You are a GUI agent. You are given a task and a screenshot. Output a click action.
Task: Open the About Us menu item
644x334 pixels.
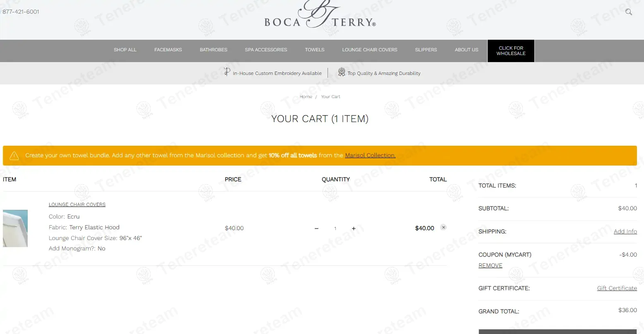pyautogui.click(x=467, y=50)
